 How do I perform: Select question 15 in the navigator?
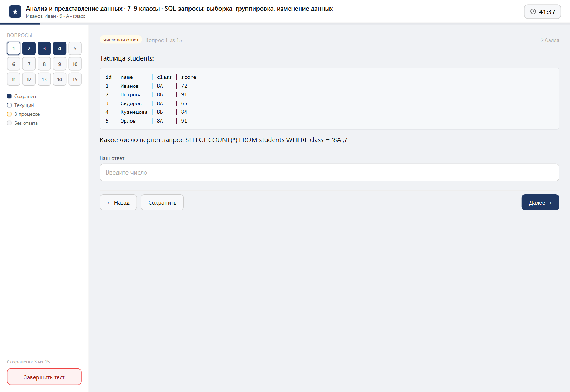pyautogui.click(x=75, y=79)
